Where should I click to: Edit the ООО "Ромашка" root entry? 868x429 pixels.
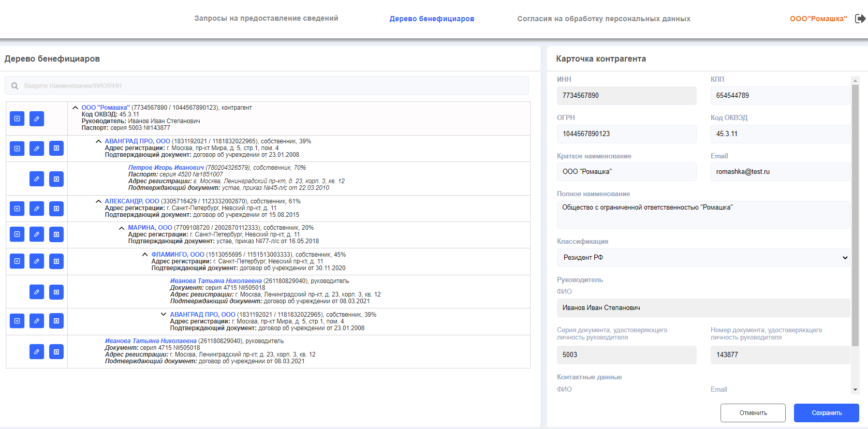[37, 119]
